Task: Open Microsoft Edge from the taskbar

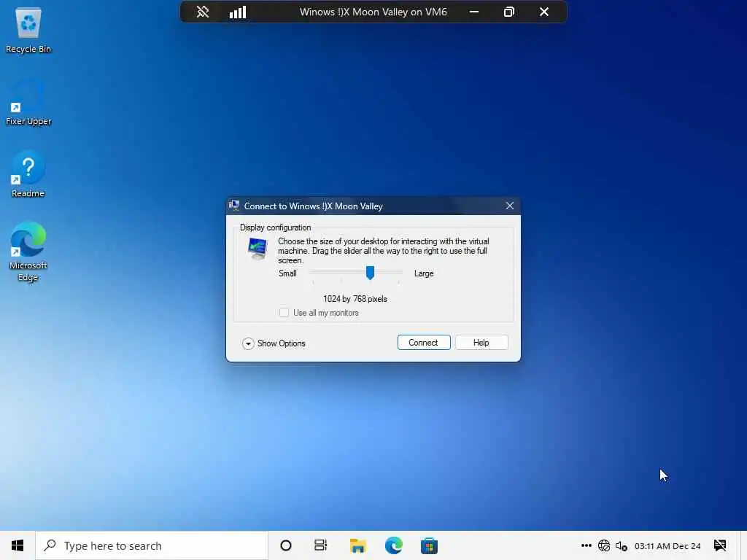Action: coord(393,545)
